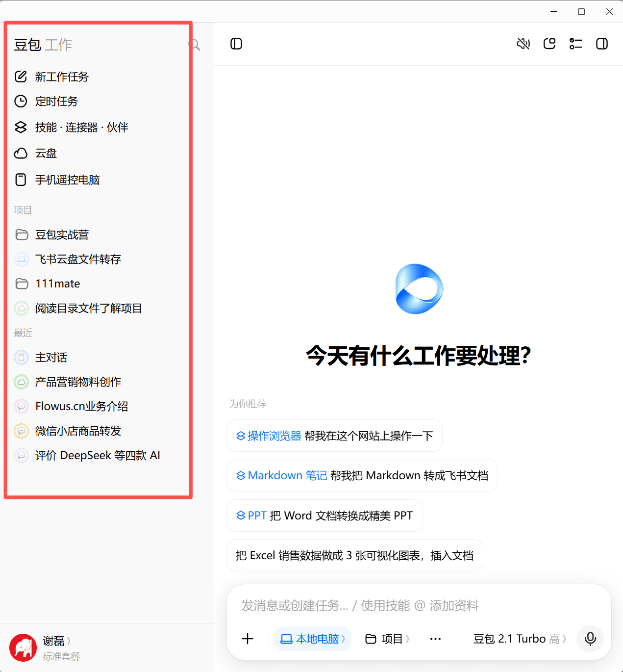The width and height of the screenshot is (623, 672).
Task: Click the round icon beside 主对话
Action: click(21, 358)
